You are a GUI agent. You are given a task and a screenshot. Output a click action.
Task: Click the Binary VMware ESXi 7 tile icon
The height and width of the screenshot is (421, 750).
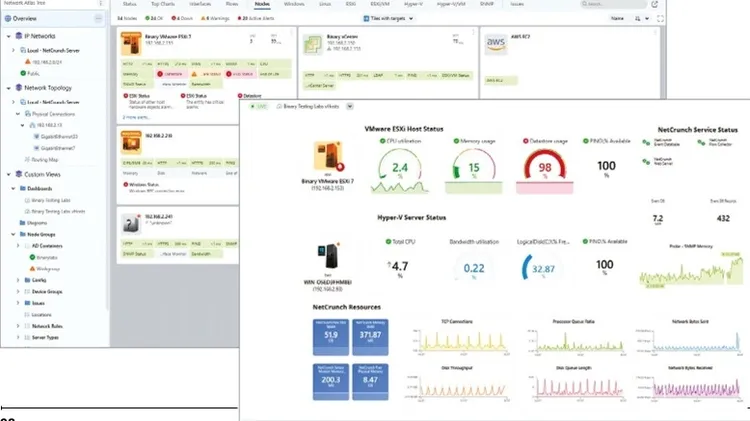pyautogui.click(x=131, y=43)
